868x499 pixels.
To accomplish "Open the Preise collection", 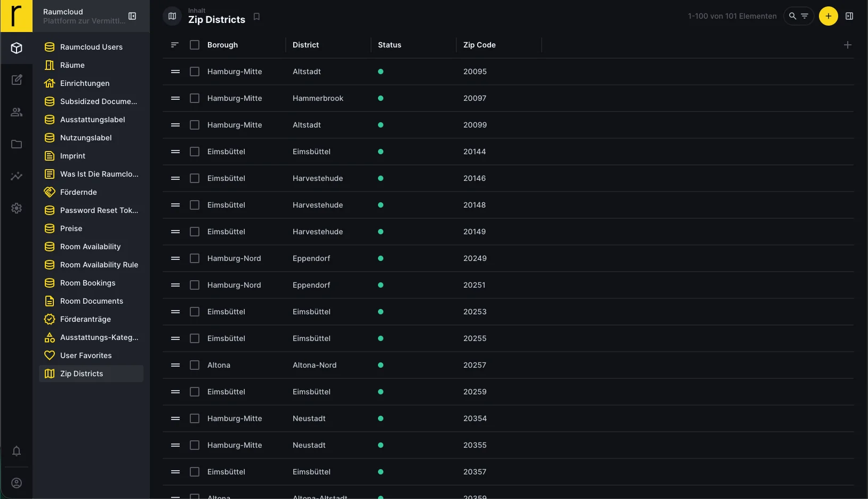I will pyautogui.click(x=91, y=228).
